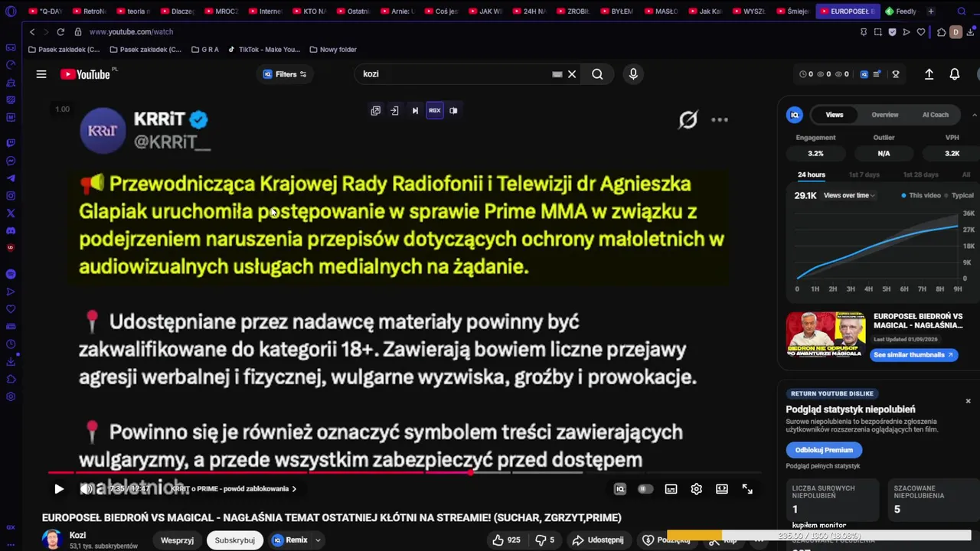Switch to the Views tab in vidIQ
This screenshot has height=551, width=980.
tap(835, 115)
